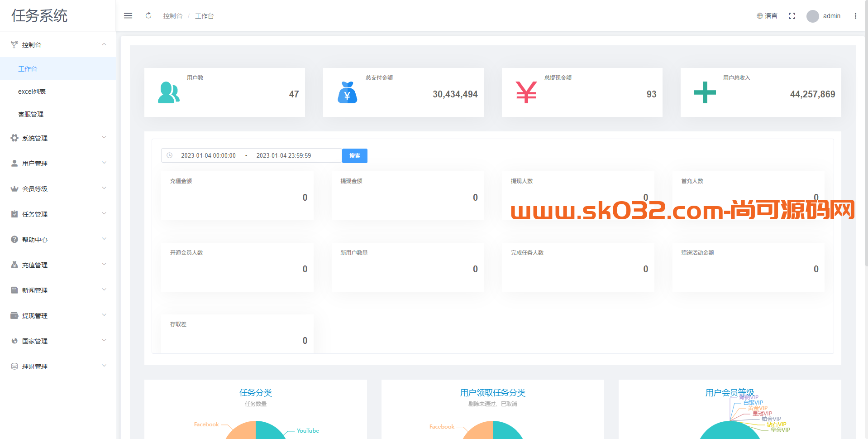Open the language selector globe icon
This screenshot has width=868, height=439.
tap(760, 16)
